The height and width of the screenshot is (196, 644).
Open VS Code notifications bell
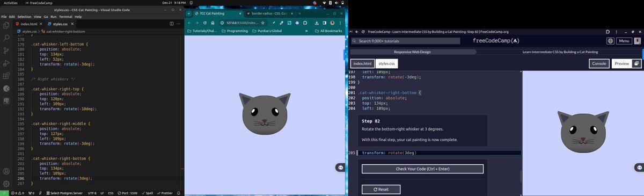pyautogui.click(x=179, y=193)
